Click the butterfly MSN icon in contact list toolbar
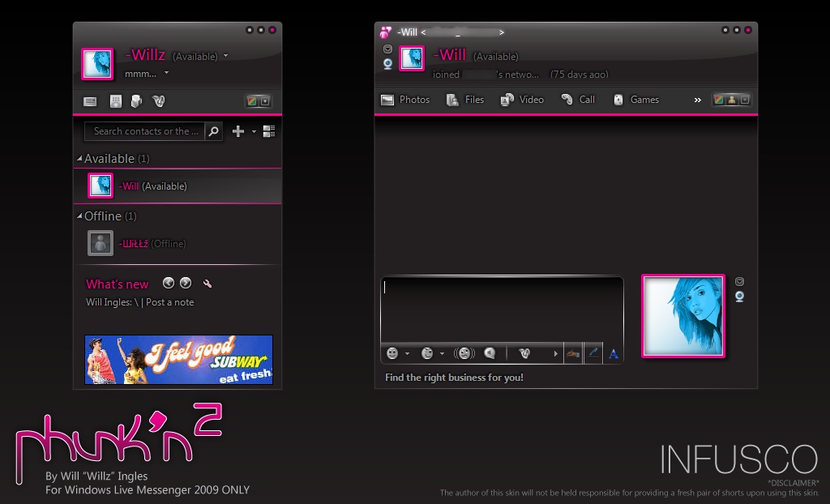The height and width of the screenshot is (504, 830). (x=159, y=101)
